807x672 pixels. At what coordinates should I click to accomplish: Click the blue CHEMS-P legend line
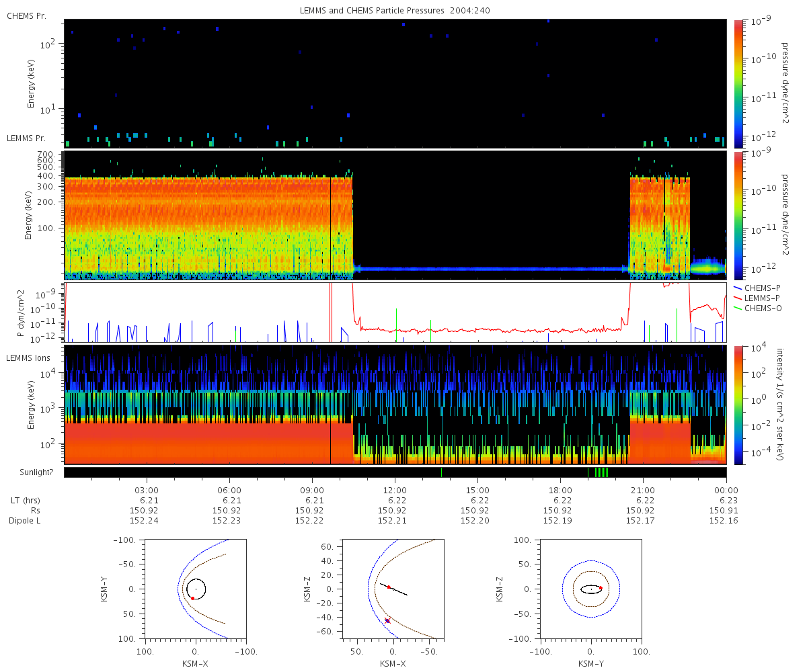pos(738,288)
